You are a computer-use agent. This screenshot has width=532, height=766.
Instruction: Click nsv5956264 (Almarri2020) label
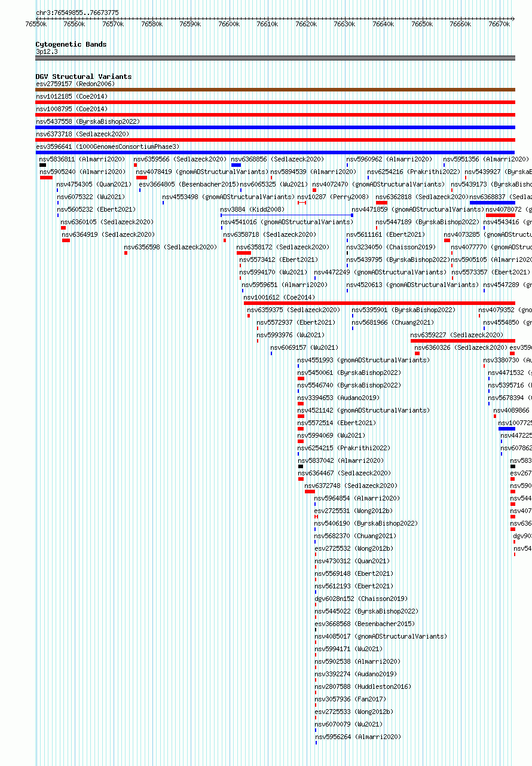point(357,737)
